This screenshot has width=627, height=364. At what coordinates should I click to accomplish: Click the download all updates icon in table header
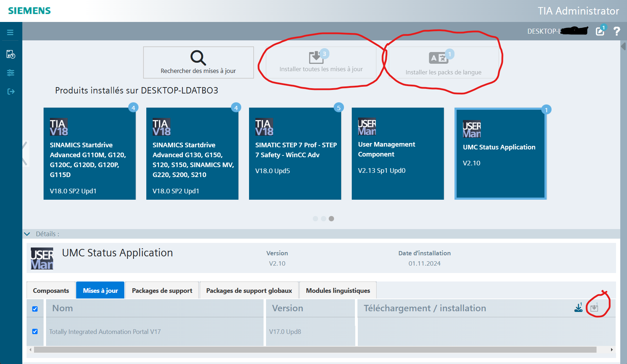click(x=578, y=307)
